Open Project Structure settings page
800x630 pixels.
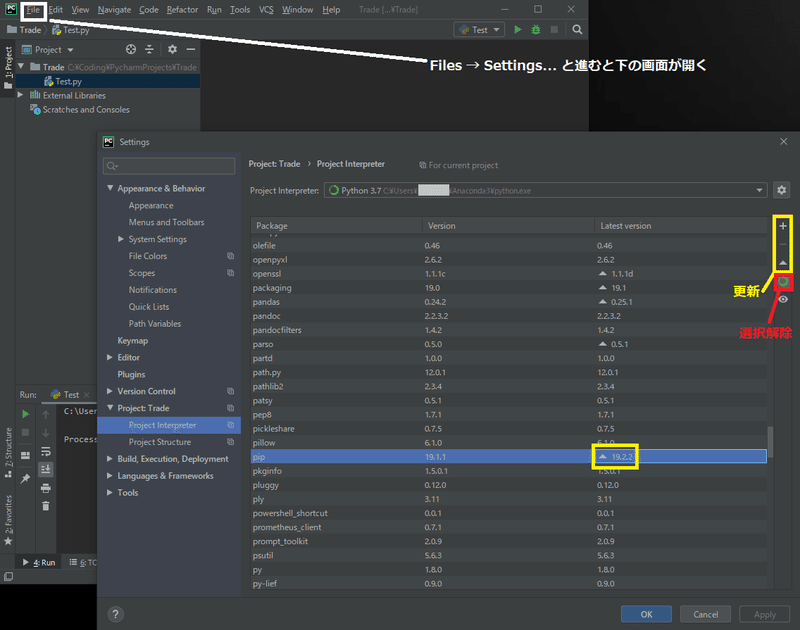[x=160, y=442]
